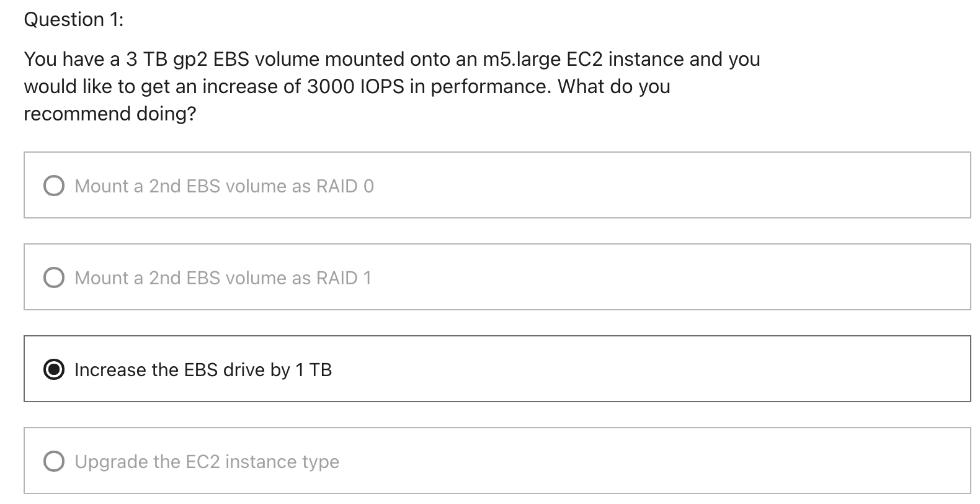Click the 'Question 1:' heading
Screen dimensions: 980x504
[x=74, y=20]
